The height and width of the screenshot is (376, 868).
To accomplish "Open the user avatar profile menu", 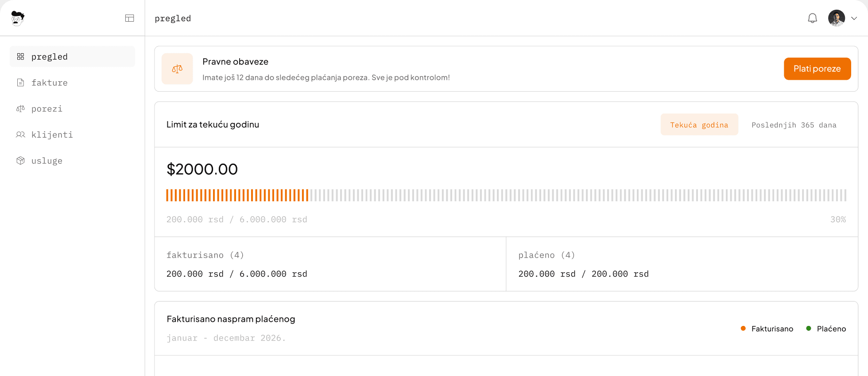I will 837,18.
